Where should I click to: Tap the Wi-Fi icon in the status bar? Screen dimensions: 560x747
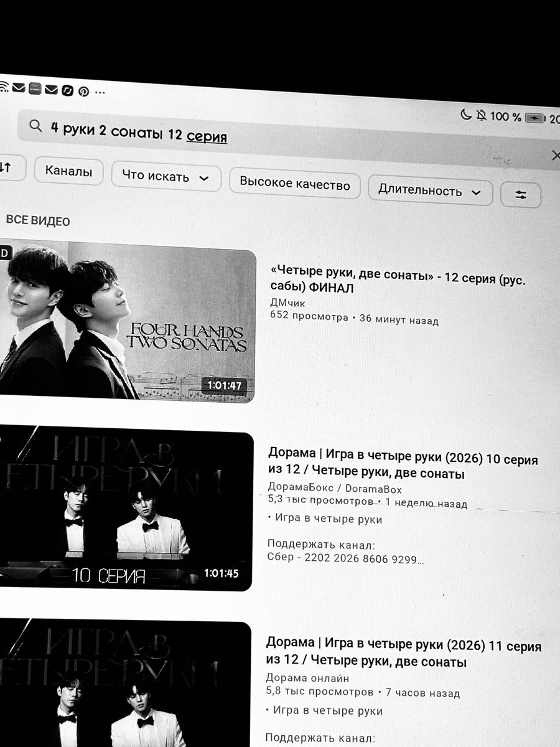pos(4,87)
